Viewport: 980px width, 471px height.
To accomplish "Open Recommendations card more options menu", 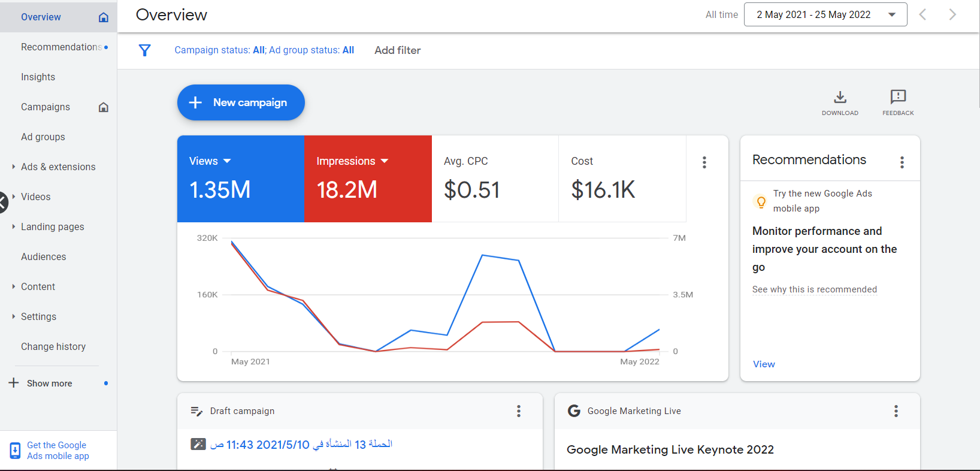I will [x=902, y=162].
